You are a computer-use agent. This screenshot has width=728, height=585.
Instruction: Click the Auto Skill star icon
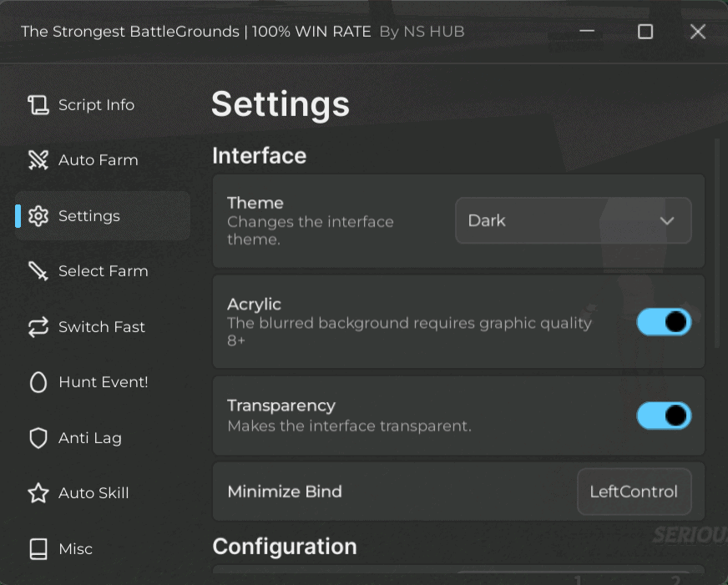[x=38, y=493]
